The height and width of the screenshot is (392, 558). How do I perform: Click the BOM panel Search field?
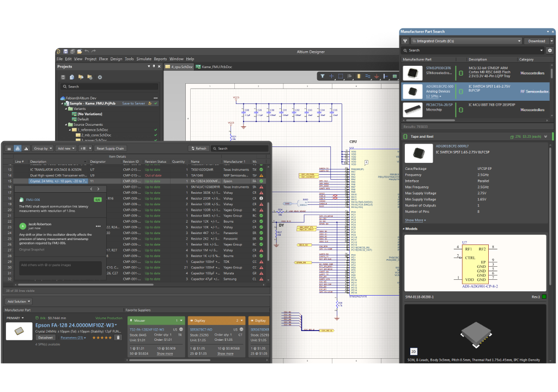[240, 148]
